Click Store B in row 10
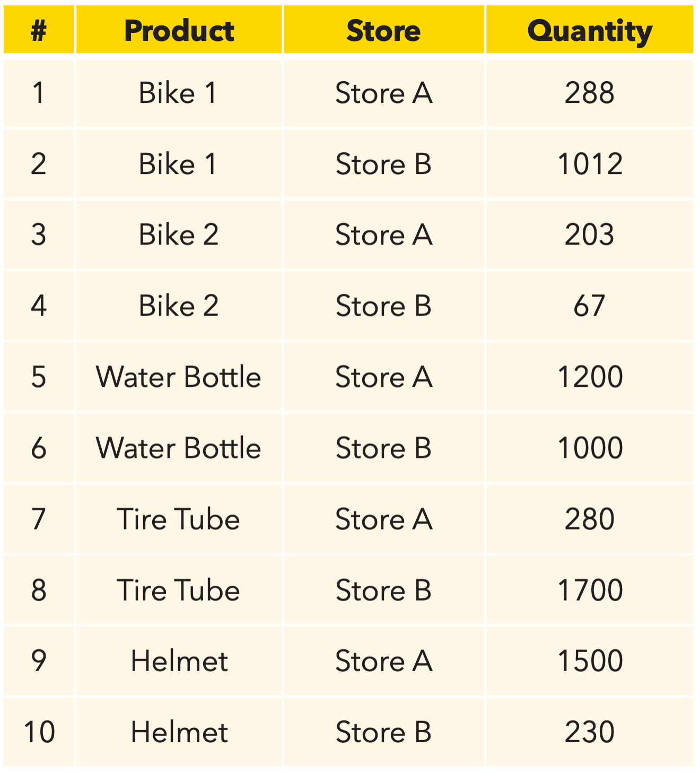This screenshot has width=700, height=773. (383, 732)
